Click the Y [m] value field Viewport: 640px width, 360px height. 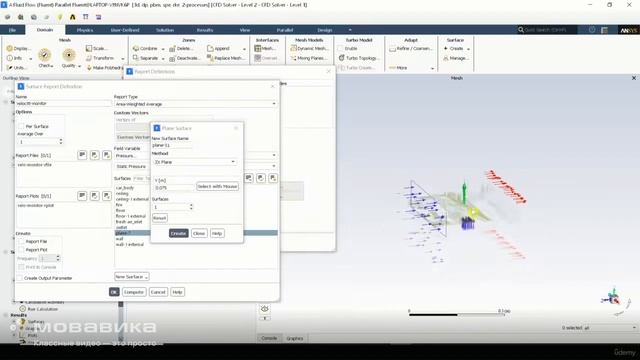click(x=174, y=188)
